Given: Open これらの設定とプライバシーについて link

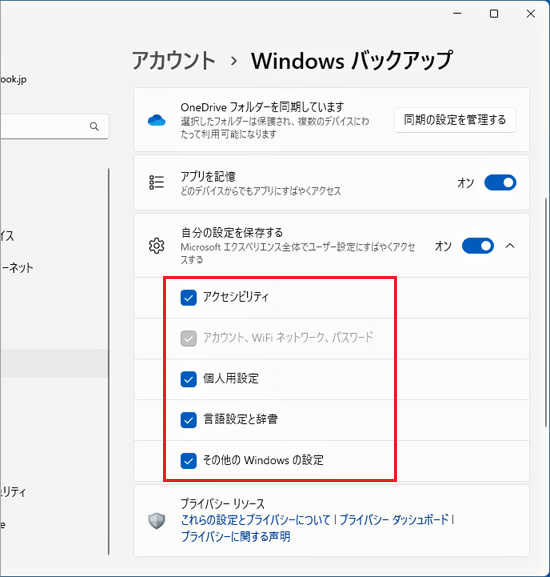Looking at the screenshot, I should pos(256,520).
